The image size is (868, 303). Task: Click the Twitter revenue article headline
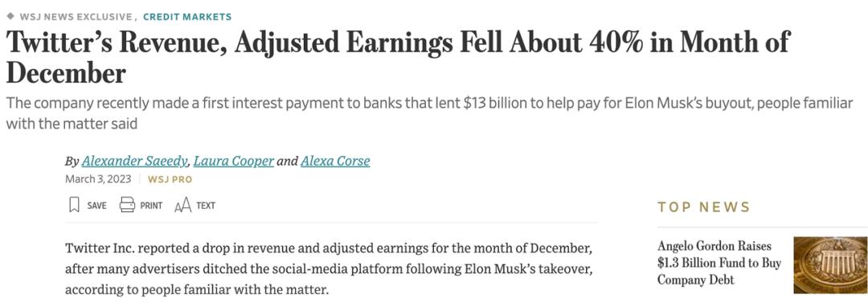pos(398,57)
